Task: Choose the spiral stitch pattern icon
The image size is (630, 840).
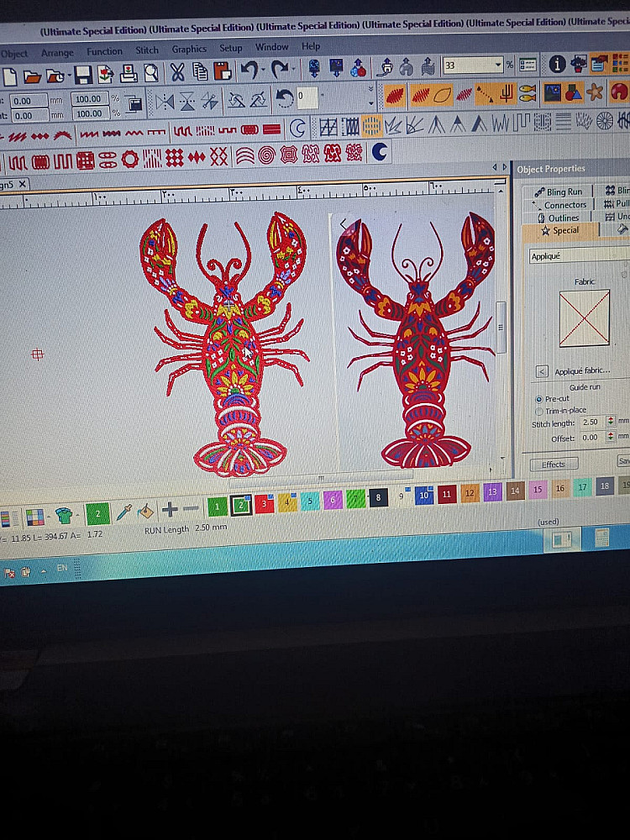Action: click(x=266, y=155)
